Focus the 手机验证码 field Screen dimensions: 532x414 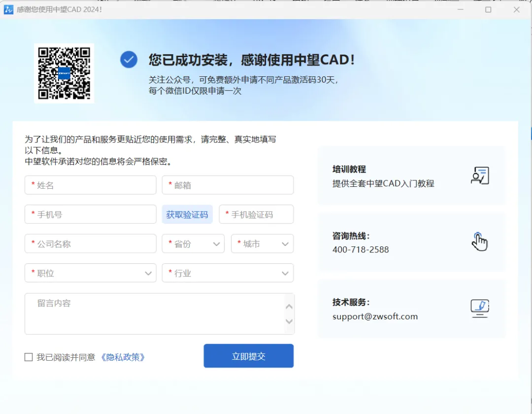tap(256, 214)
